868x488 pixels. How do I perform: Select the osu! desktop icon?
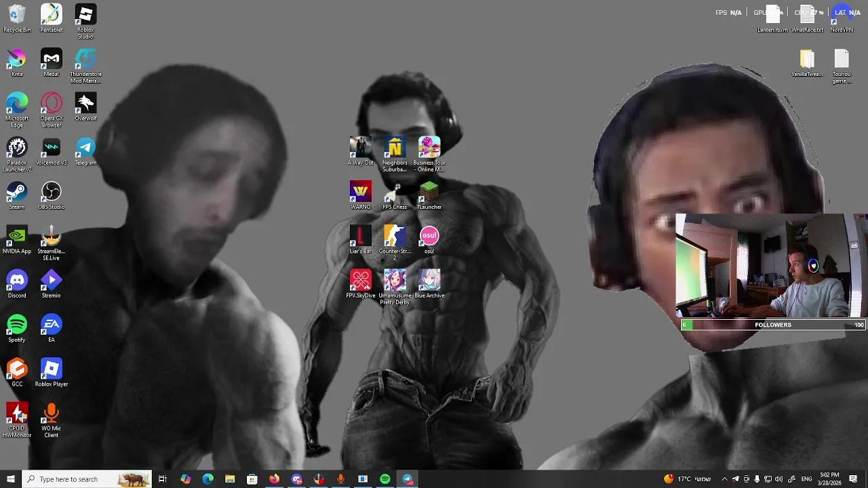[x=429, y=239]
